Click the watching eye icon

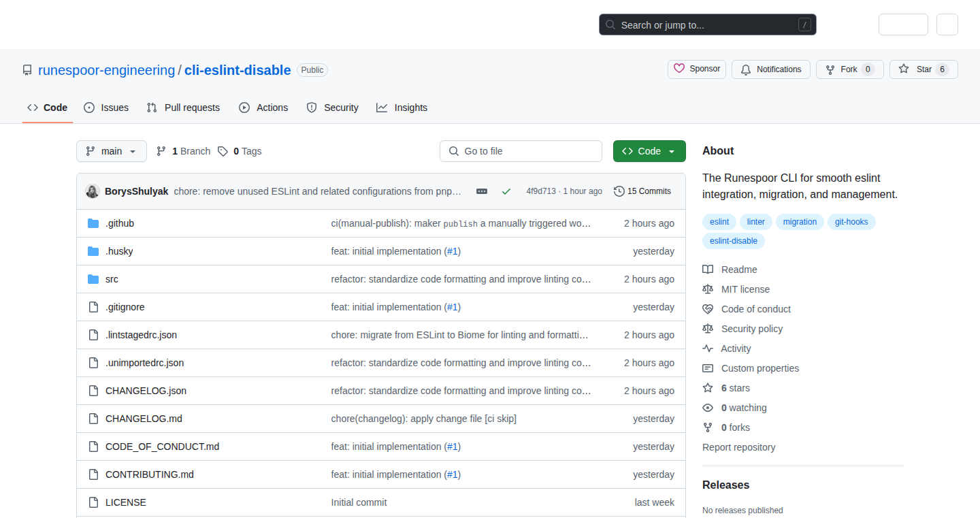[x=708, y=408]
